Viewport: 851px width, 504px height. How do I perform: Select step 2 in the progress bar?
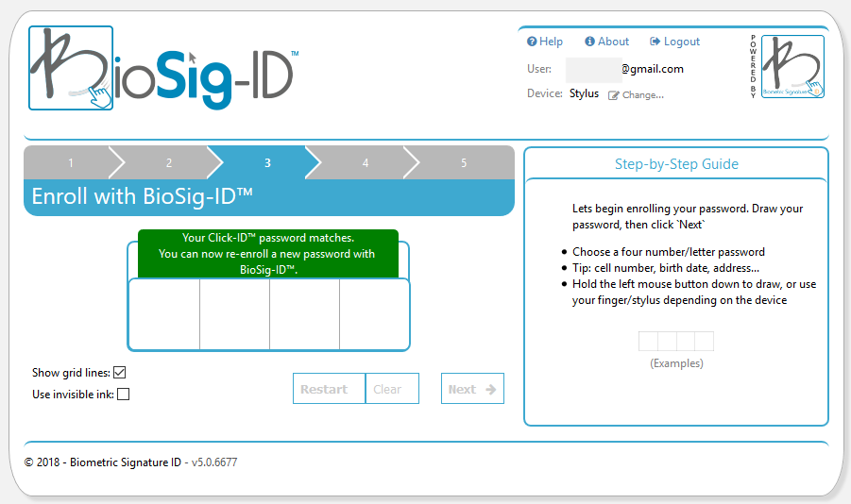[169, 162]
